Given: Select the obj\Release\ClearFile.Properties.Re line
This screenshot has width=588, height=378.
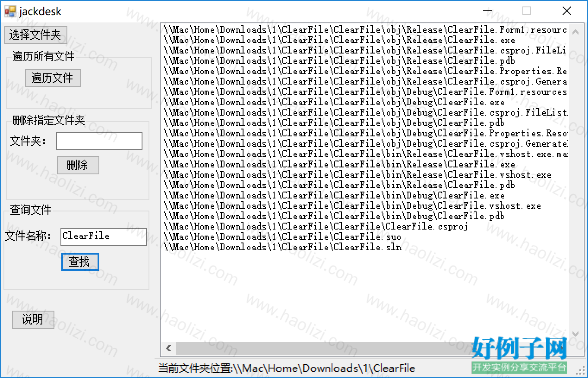Looking at the screenshot, I should [x=365, y=71].
